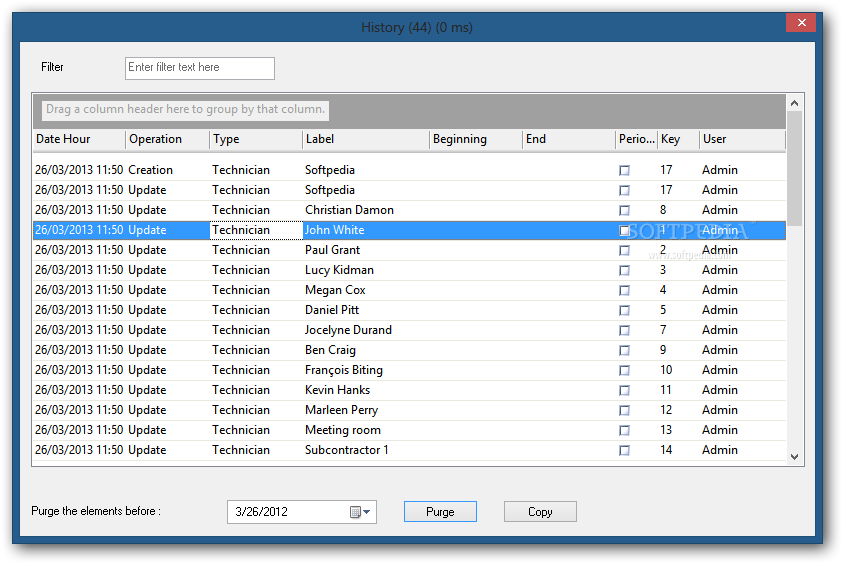
Task: Click the Perio... column header
Action: pos(637,139)
